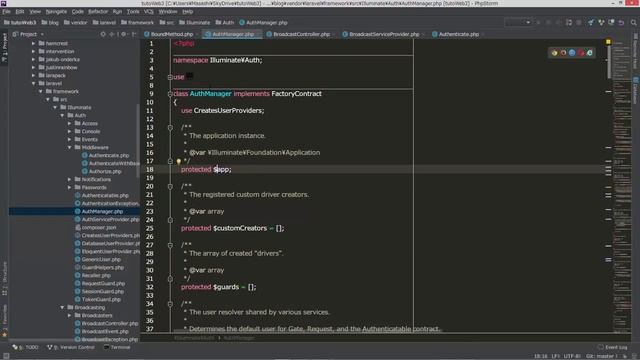Screen dimensions: 640x360
Task: Click UTF-8 encoding in status bar
Action: (x=572, y=356)
